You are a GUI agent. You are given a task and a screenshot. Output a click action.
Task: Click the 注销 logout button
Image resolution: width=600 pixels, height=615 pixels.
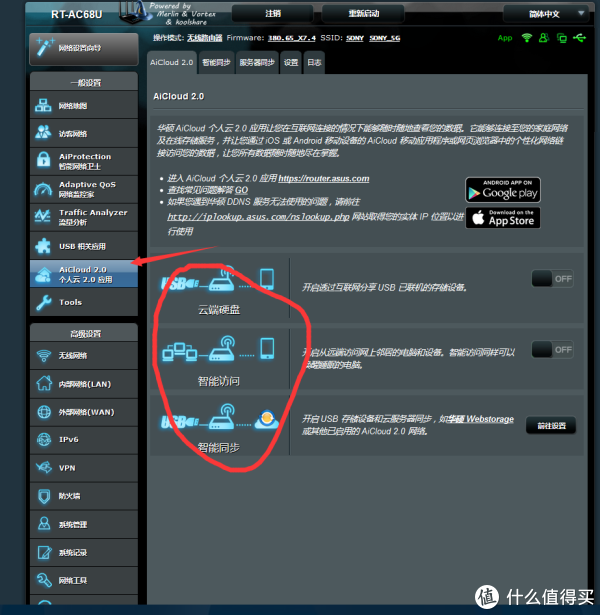pyautogui.click(x=273, y=14)
